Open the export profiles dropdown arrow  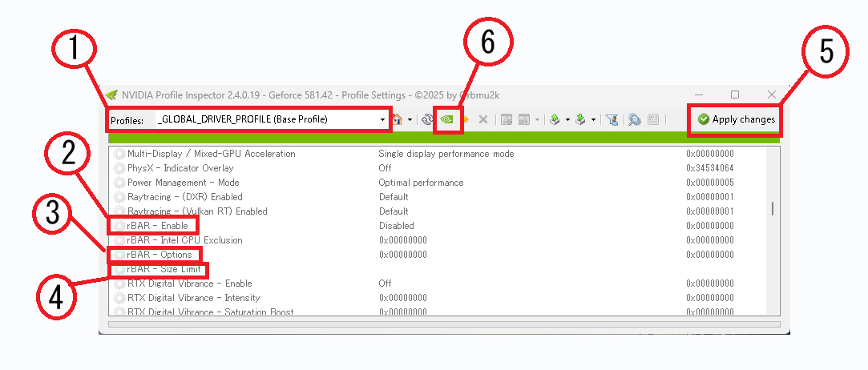pos(567,119)
